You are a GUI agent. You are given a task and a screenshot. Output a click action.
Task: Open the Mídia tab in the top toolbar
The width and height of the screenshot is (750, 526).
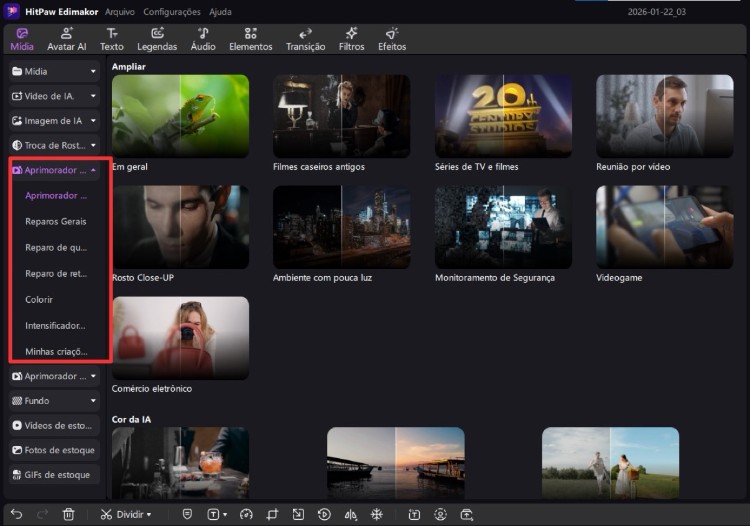(x=22, y=39)
